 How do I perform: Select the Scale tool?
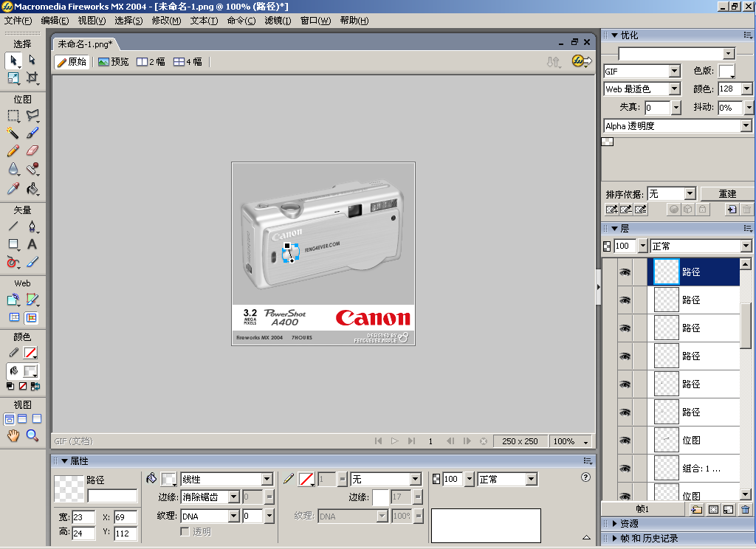click(13, 77)
